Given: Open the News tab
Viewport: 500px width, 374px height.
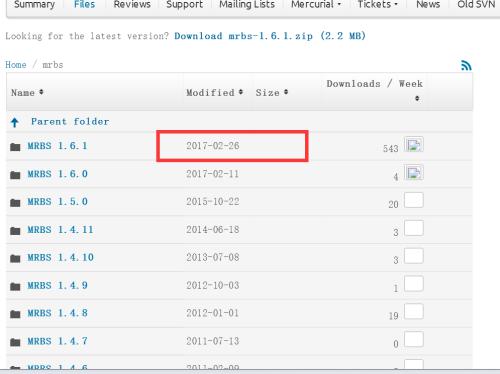Looking at the screenshot, I should (428, 4).
